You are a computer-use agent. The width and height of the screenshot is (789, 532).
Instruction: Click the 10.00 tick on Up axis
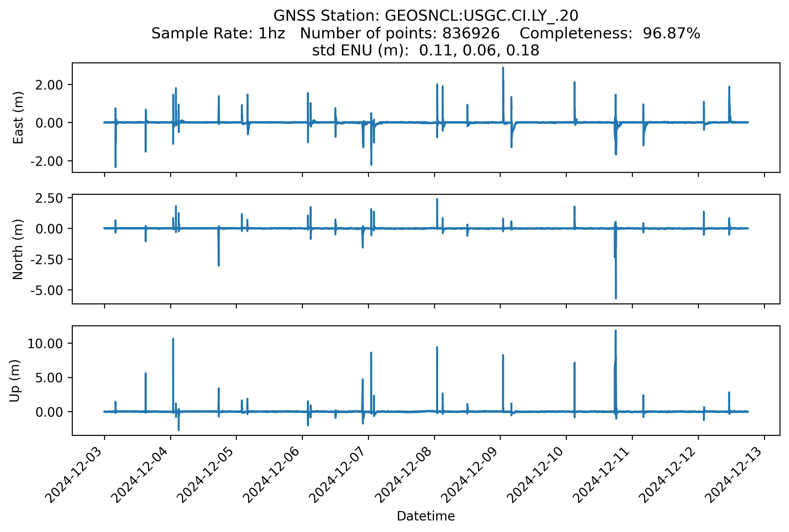[45, 344]
